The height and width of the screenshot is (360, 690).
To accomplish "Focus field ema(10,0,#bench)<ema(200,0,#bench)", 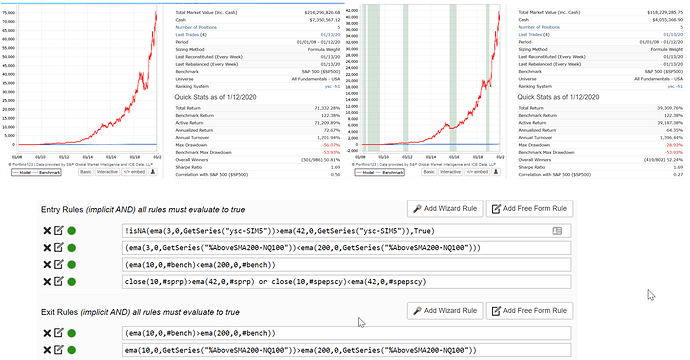I will click(x=346, y=264).
